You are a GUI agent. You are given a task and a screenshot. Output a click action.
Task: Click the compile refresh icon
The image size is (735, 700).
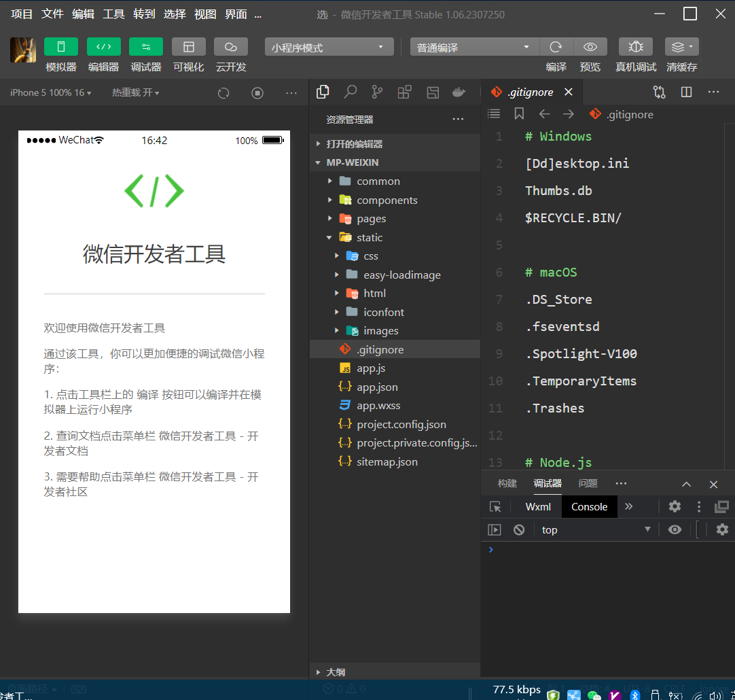point(556,47)
